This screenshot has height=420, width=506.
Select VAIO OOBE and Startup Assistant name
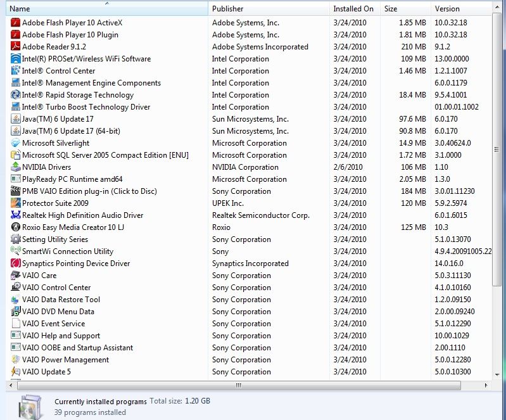click(x=77, y=348)
